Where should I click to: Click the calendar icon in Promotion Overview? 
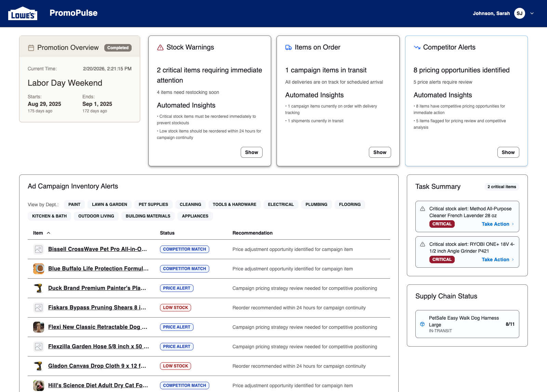coord(31,47)
